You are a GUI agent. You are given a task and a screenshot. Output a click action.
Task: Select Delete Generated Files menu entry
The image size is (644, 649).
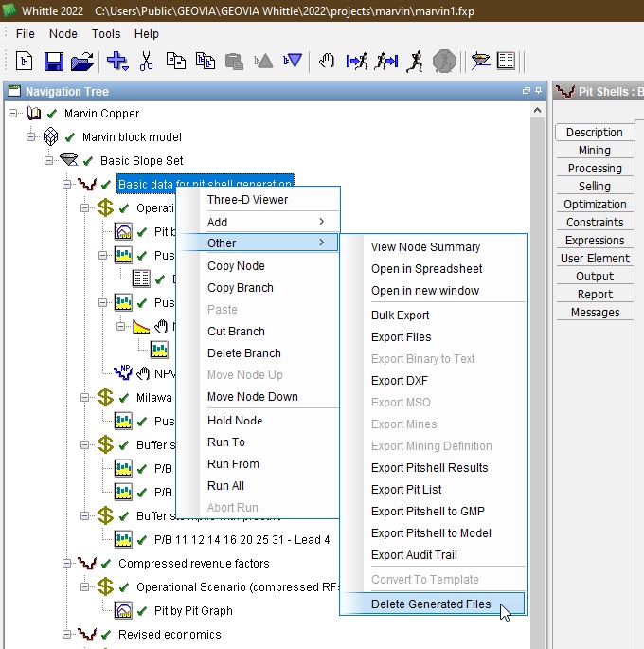click(x=433, y=604)
